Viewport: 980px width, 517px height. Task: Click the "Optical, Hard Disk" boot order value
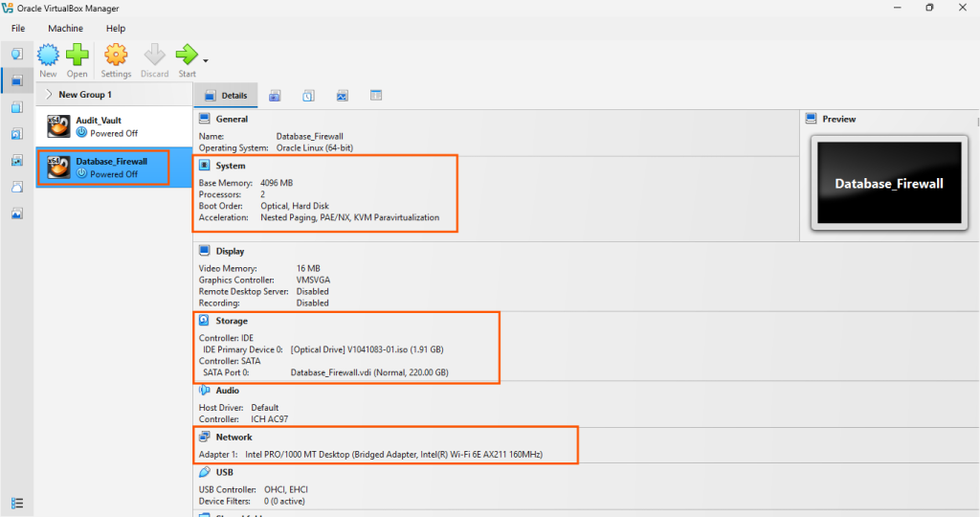tap(295, 206)
